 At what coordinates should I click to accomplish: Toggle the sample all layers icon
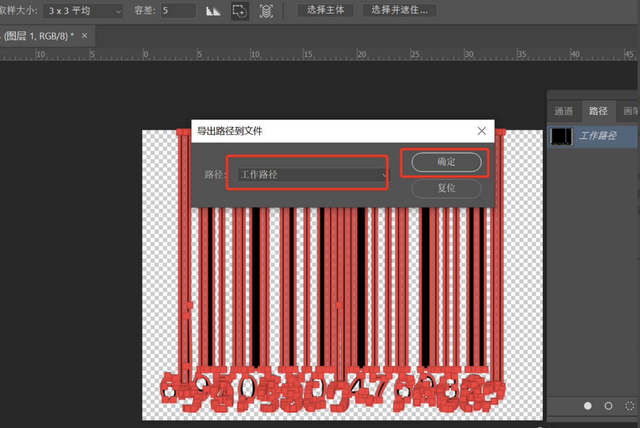[x=266, y=11]
